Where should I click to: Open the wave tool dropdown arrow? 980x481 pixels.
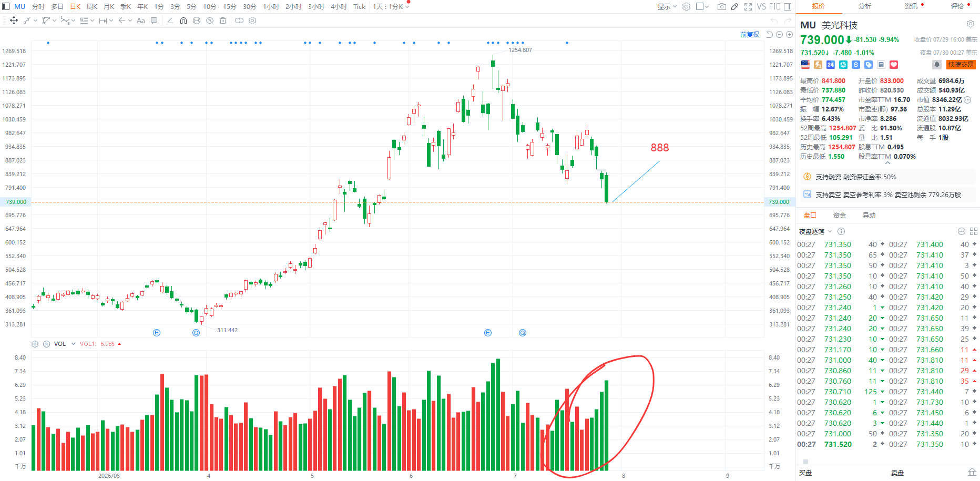[x=73, y=21]
